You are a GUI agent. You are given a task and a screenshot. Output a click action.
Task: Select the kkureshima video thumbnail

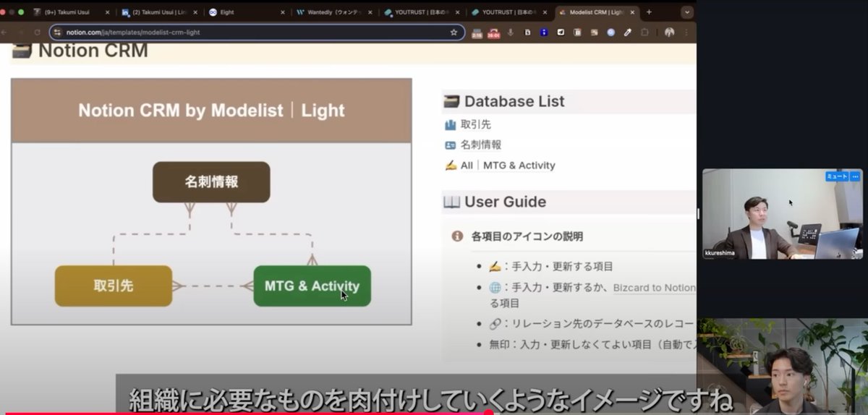(782, 214)
